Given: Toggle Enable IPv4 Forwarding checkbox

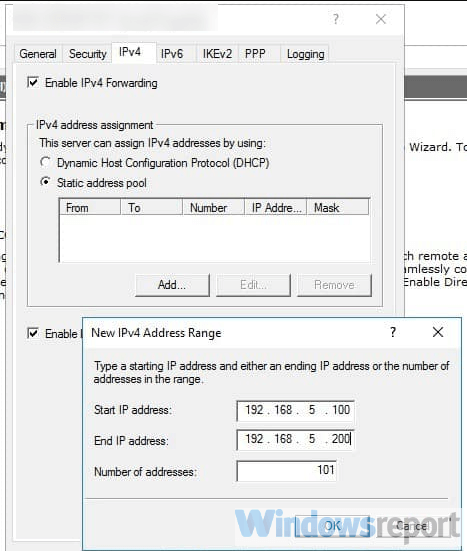Looking at the screenshot, I should click(x=33, y=83).
